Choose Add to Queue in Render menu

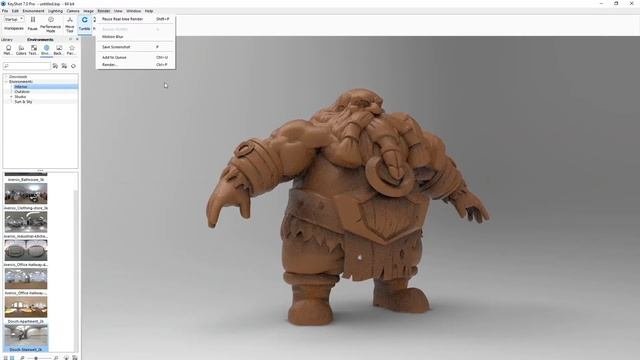click(136, 58)
